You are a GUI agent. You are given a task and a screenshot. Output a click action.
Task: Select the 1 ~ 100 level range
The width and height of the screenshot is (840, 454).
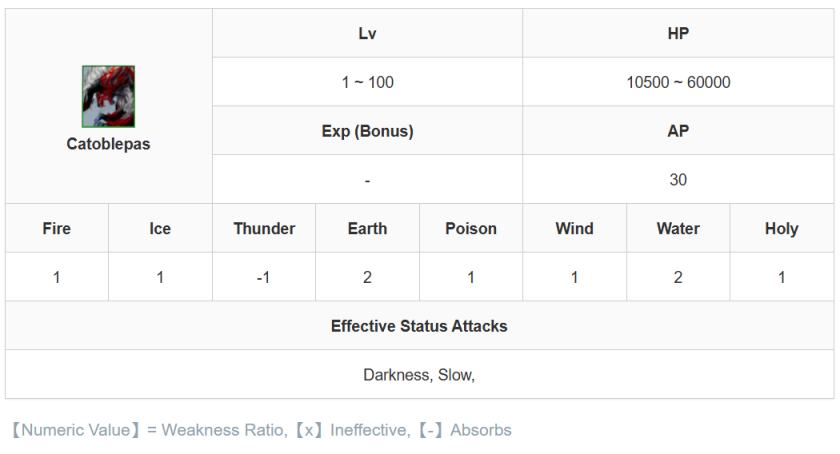367,82
